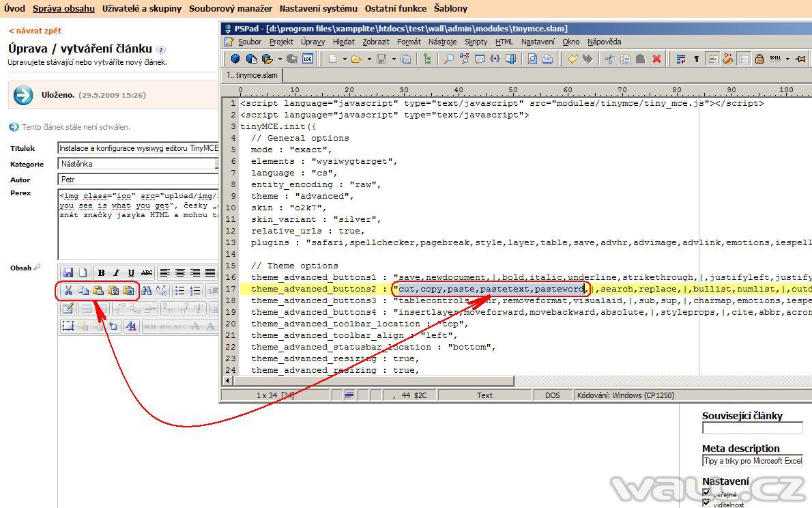The width and height of the screenshot is (812, 508).
Task: Open Šablony in top navigation
Action: [x=450, y=8]
